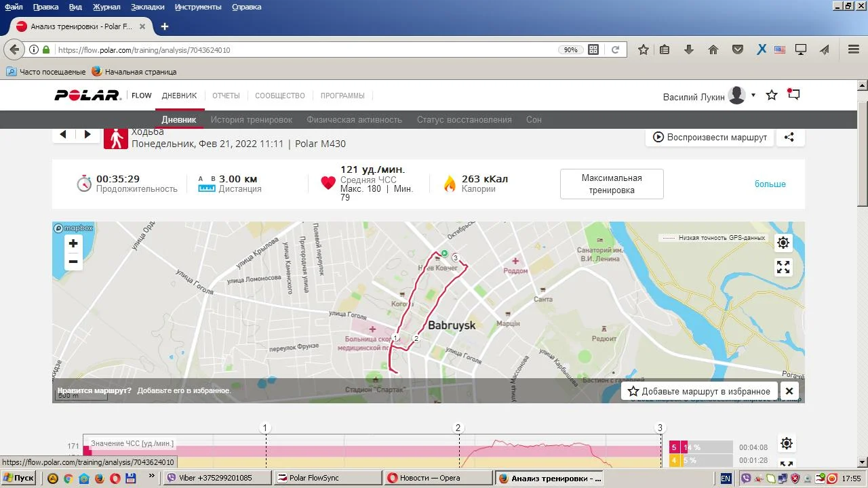
Task: Expand more stats with "больше"
Action: [770, 184]
